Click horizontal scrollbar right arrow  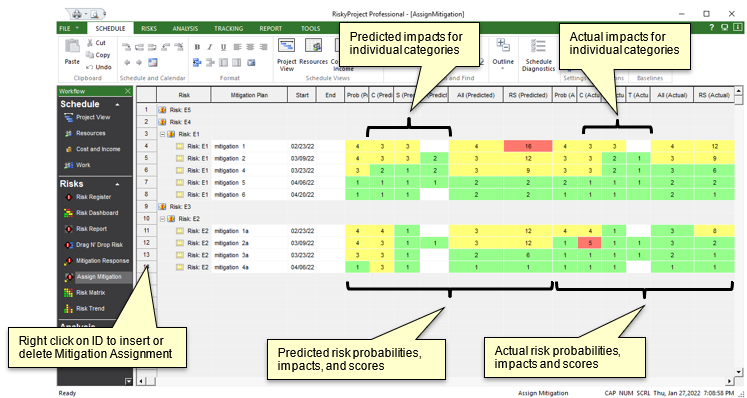click(x=730, y=381)
